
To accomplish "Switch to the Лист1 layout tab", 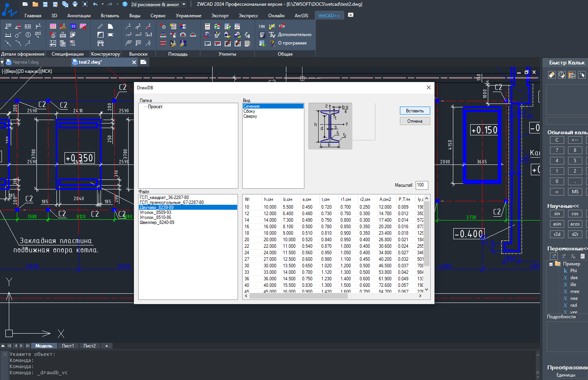I will tap(68, 346).
